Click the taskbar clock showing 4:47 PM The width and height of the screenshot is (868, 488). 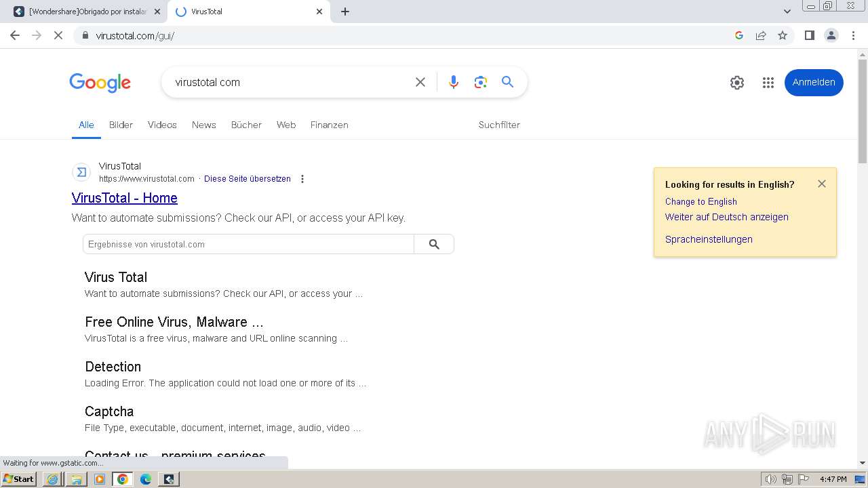833,479
